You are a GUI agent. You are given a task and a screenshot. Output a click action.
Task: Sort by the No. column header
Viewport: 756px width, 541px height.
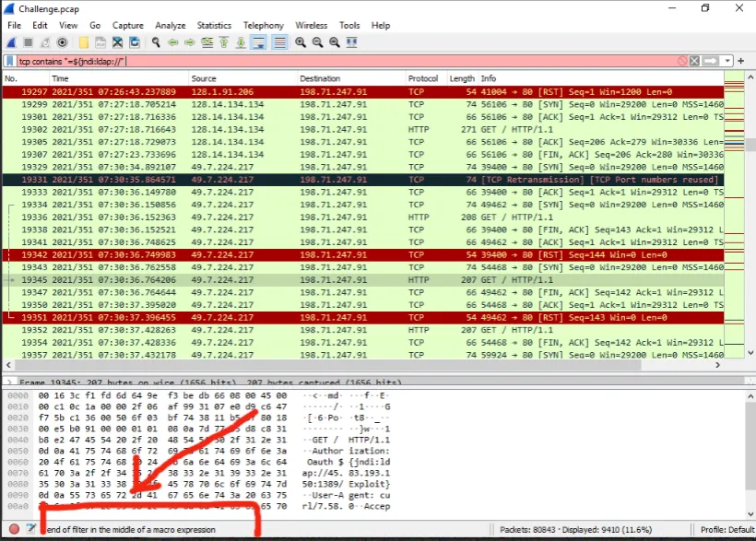pyautogui.click(x=26, y=78)
